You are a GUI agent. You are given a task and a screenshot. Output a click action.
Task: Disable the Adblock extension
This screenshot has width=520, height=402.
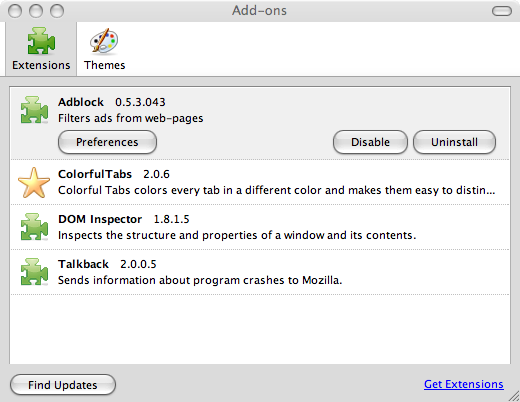(x=370, y=142)
